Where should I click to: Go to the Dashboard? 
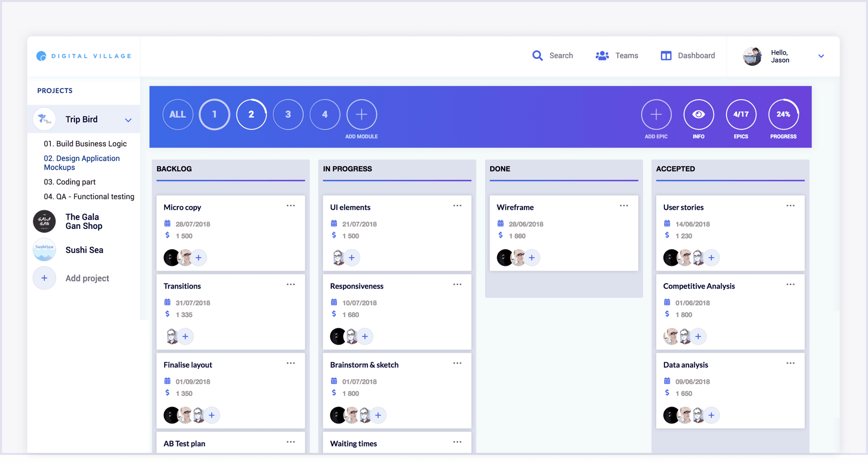[688, 56]
